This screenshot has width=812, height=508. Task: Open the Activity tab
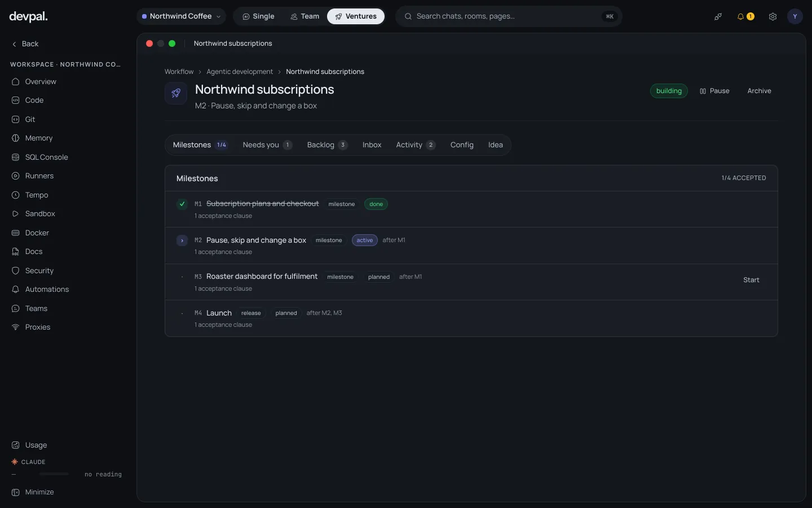click(416, 145)
